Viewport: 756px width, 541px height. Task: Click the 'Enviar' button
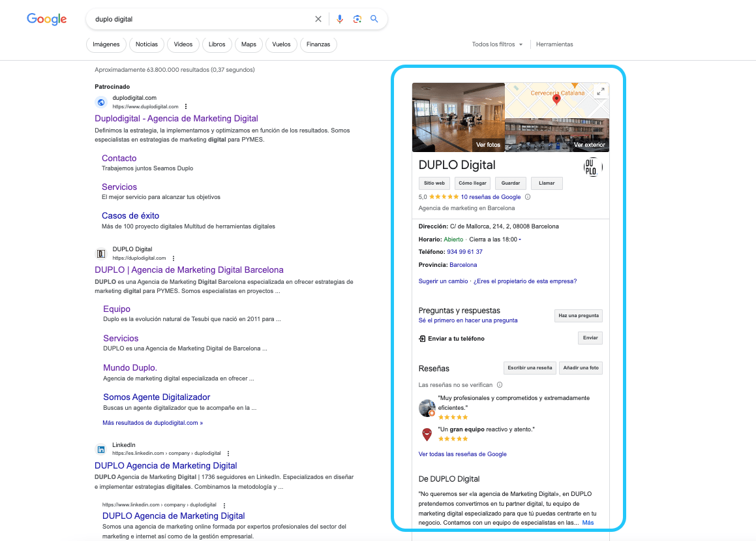[590, 338]
